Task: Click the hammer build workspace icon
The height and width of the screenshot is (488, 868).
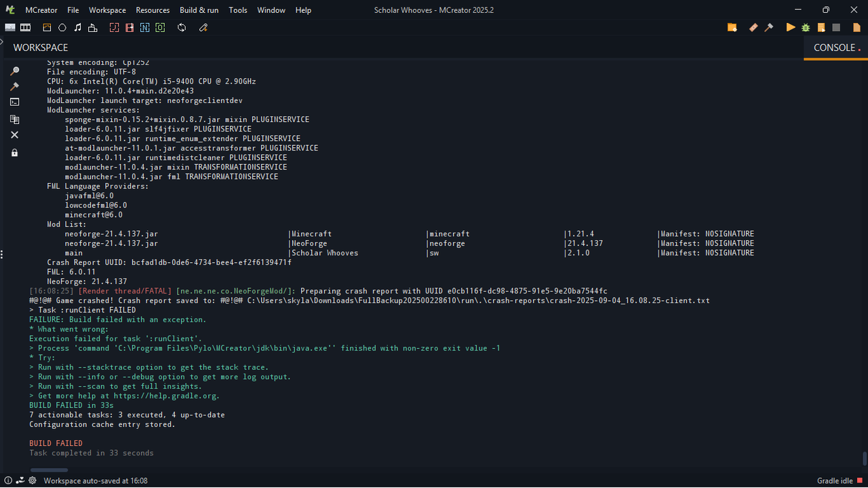Action: pos(769,28)
